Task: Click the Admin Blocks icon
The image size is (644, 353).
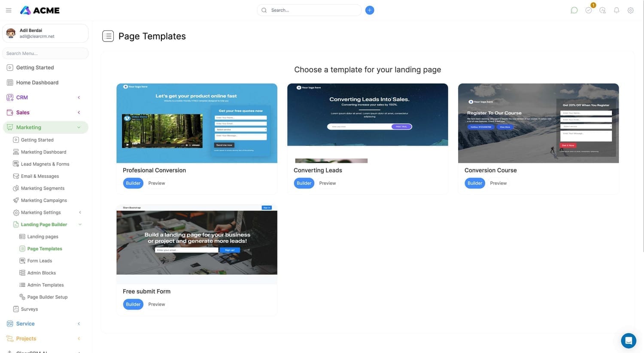Action: point(22,273)
